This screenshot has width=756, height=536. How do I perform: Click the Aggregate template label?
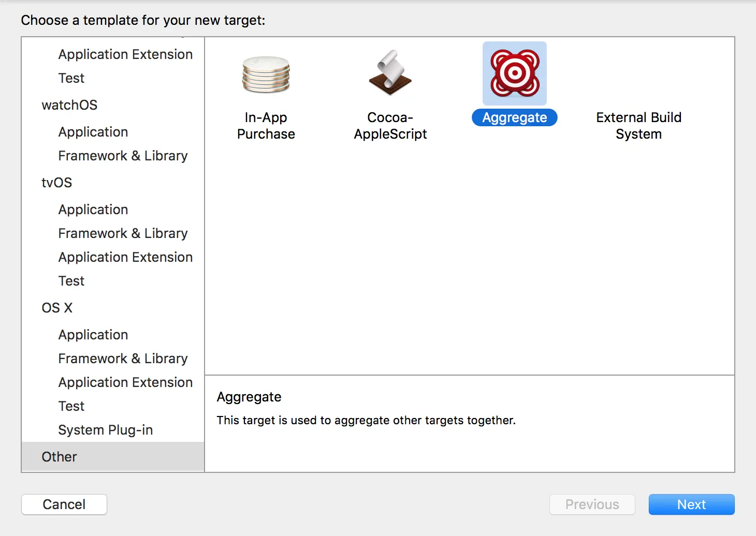515,117
